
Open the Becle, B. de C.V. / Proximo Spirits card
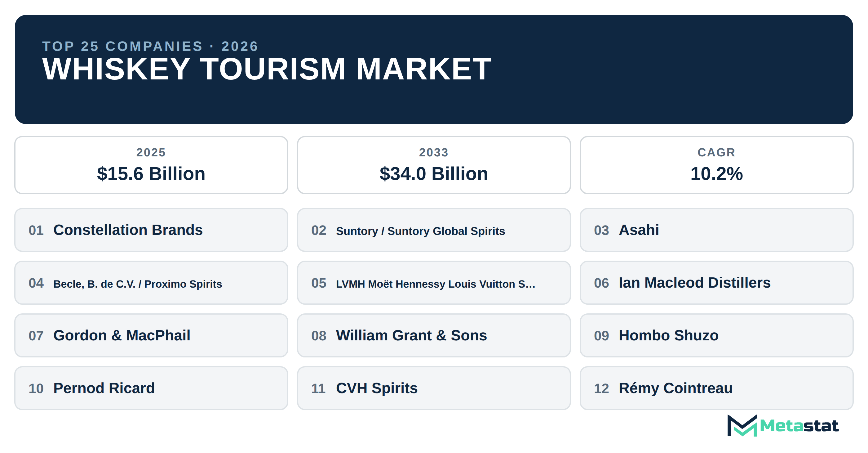[x=151, y=283]
